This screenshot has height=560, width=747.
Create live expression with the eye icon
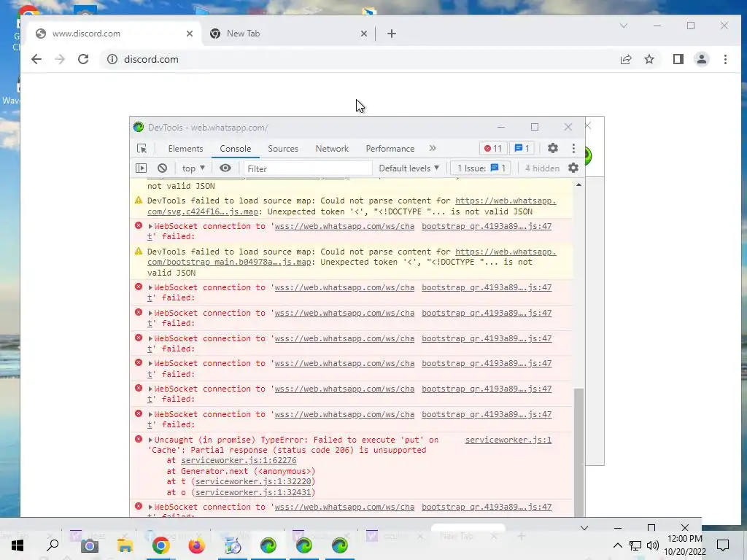(225, 168)
